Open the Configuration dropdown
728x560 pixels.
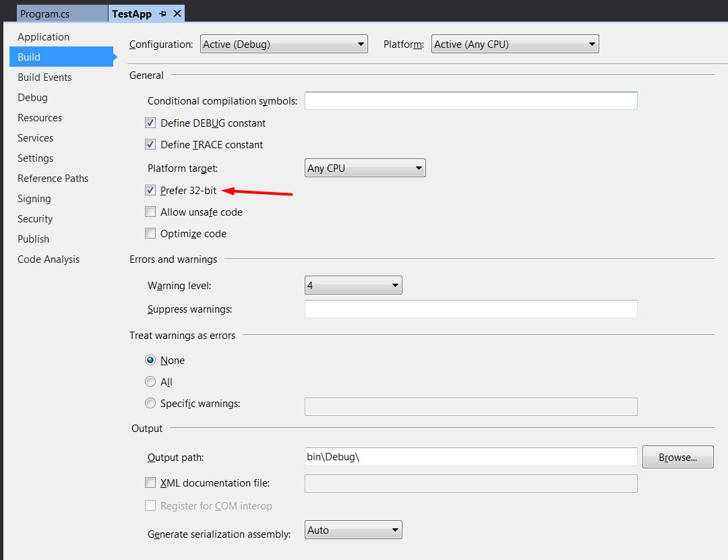[x=284, y=44]
